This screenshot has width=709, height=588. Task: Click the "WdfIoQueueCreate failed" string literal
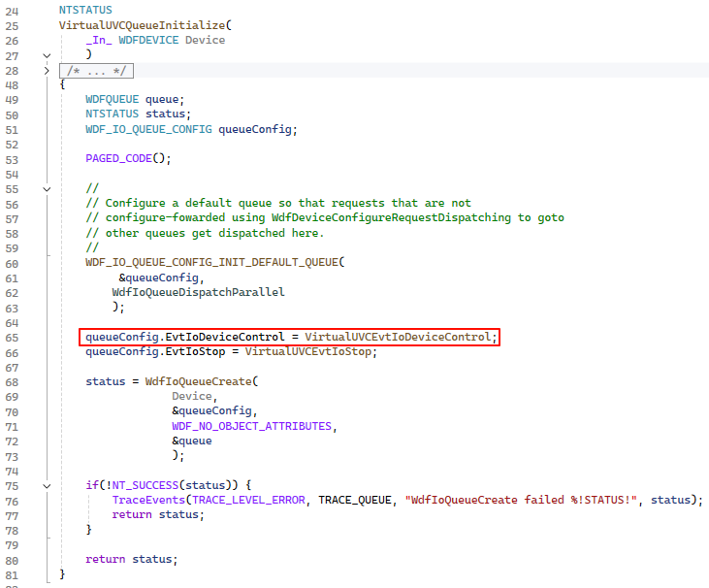click(521, 501)
